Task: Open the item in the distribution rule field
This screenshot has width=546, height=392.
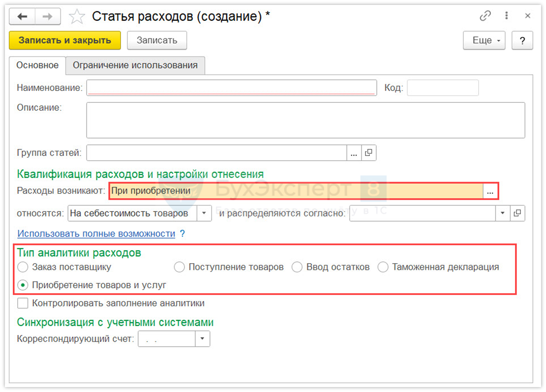Action: pyautogui.click(x=517, y=213)
